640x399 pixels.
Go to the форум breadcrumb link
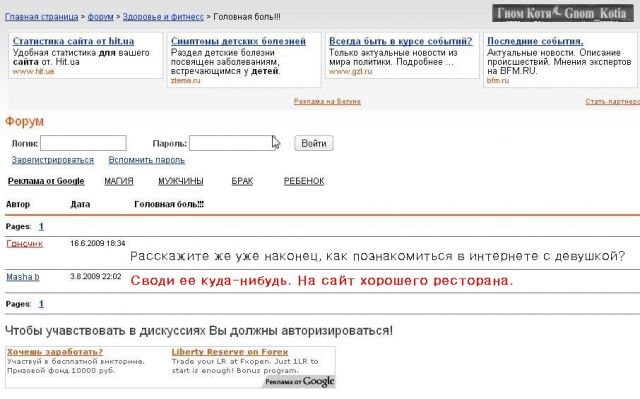pos(100,17)
